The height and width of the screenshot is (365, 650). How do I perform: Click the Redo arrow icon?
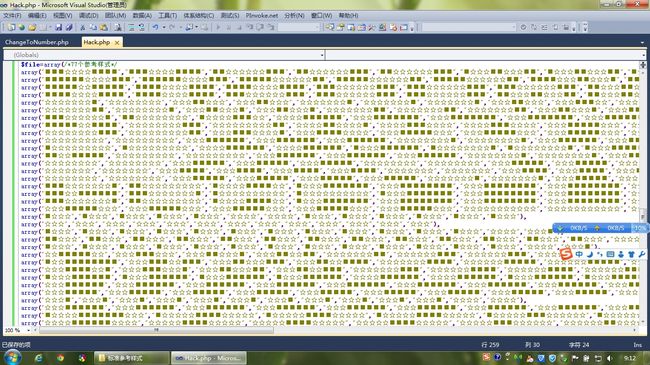tap(172, 27)
